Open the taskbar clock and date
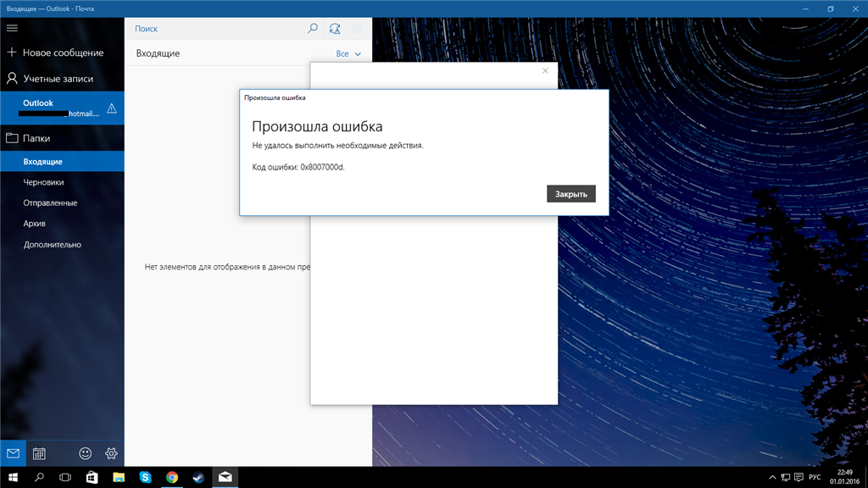Viewport: 868px width, 488px height. (845, 477)
